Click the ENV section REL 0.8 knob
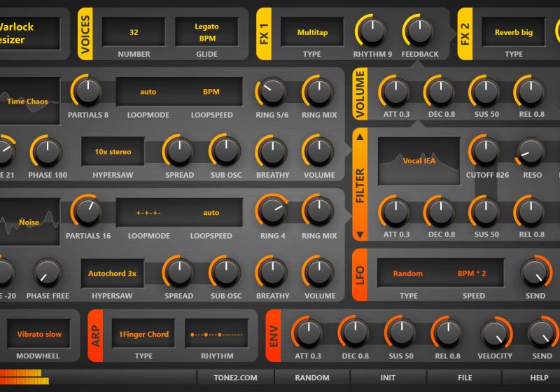The height and width of the screenshot is (392, 560). [x=447, y=332]
